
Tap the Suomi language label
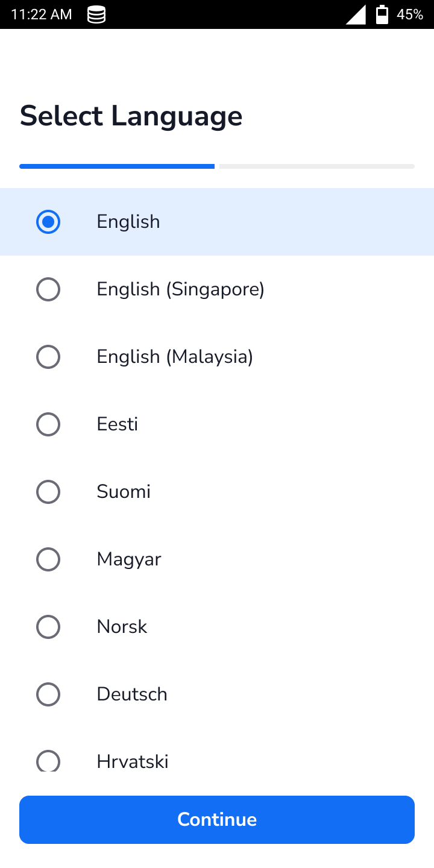coord(124,492)
